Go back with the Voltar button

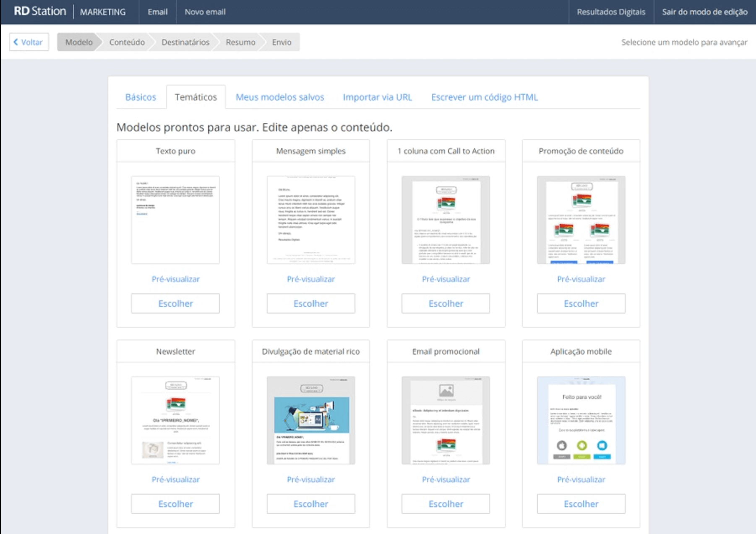[x=29, y=42]
